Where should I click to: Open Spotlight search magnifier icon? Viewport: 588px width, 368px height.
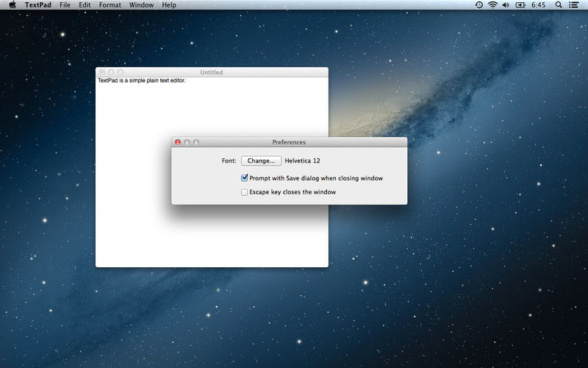click(x=559, y=5)
